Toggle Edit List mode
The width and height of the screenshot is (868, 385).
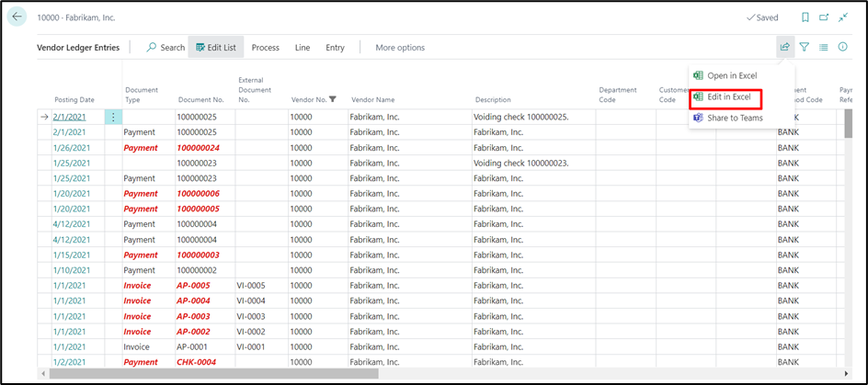[x=216, y=48]
